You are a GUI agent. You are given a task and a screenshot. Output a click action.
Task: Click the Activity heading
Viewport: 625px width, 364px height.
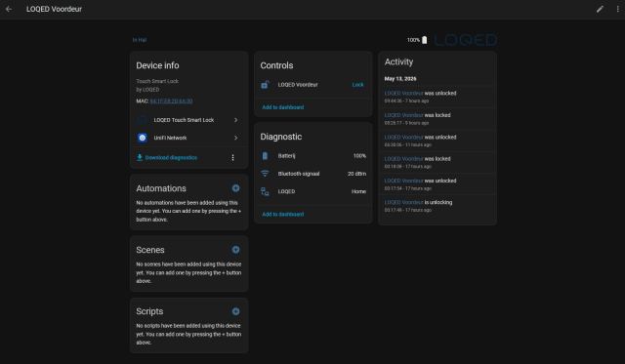click(398, 62)
